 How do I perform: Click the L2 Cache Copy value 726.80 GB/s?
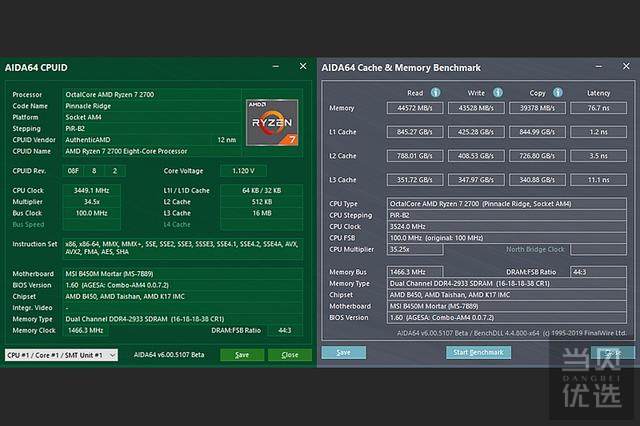[537, 156]
